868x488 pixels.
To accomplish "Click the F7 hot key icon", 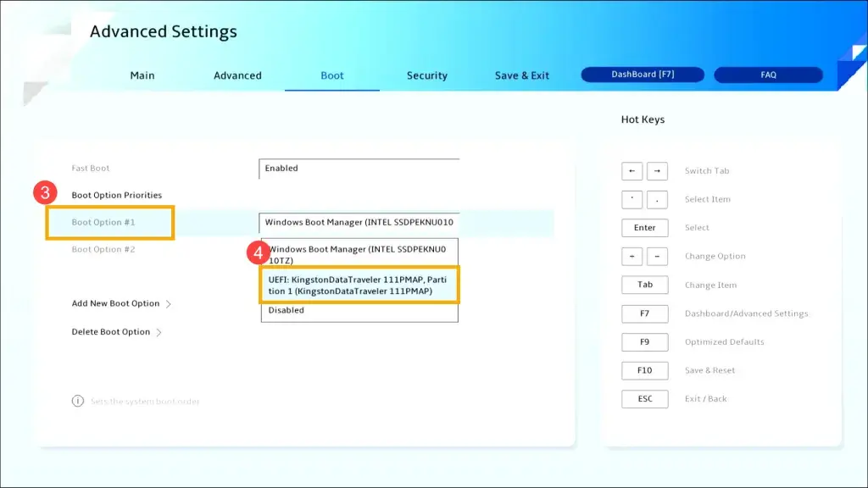I will click(x=644, y=313).
